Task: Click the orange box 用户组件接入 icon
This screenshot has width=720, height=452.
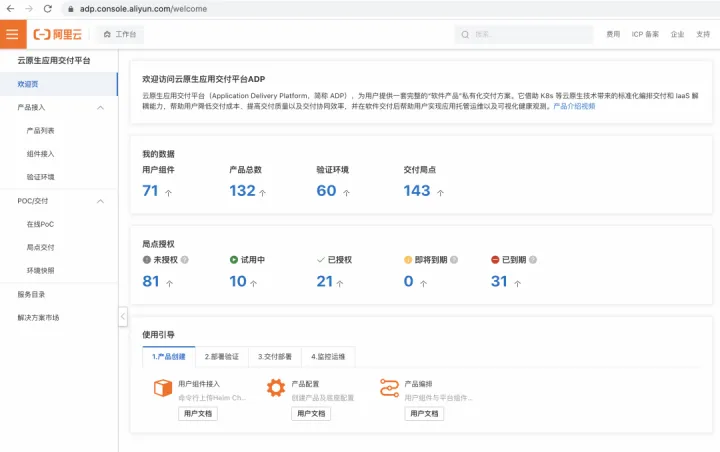Action: 163,388
